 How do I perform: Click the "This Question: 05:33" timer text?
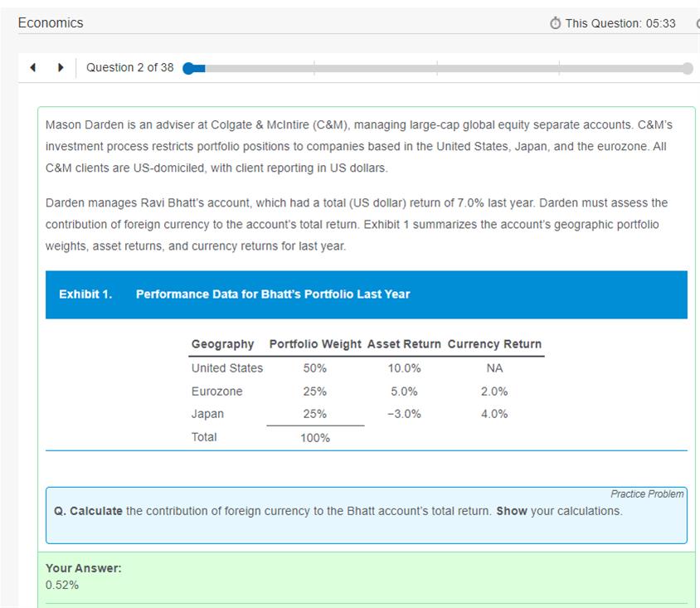(x=620, y=23)
